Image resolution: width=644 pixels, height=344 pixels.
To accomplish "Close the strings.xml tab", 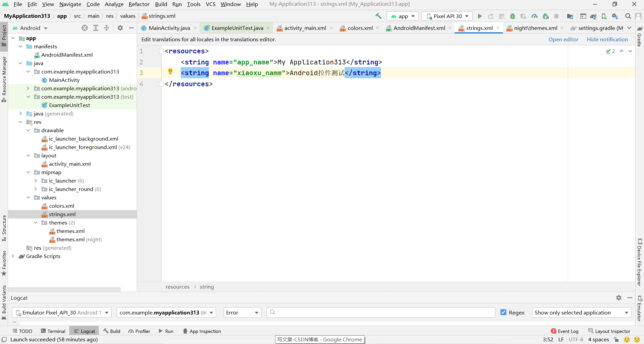I will pyautogui.click(x=498, y=28).
